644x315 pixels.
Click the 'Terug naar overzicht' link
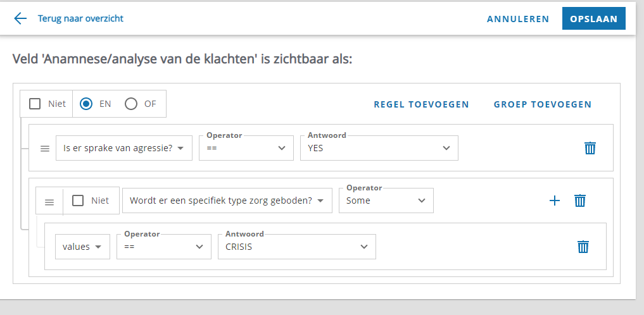[x=80, y=18]
